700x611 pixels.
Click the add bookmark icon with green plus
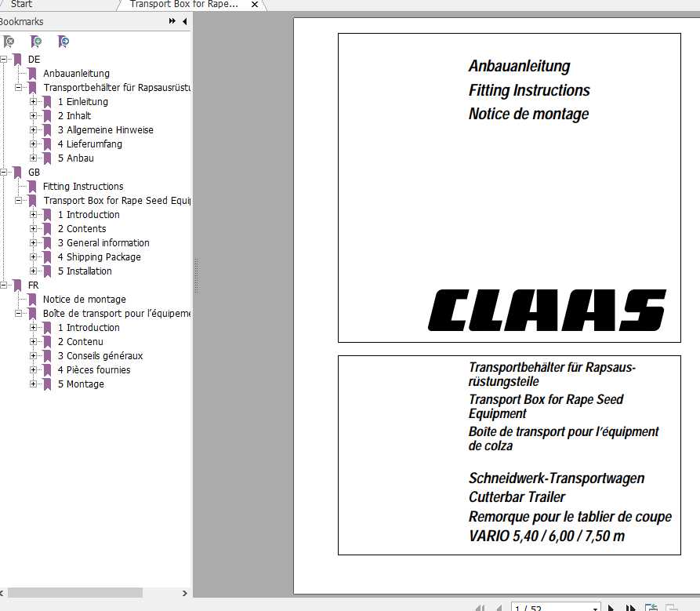click(x=36, y=42)
